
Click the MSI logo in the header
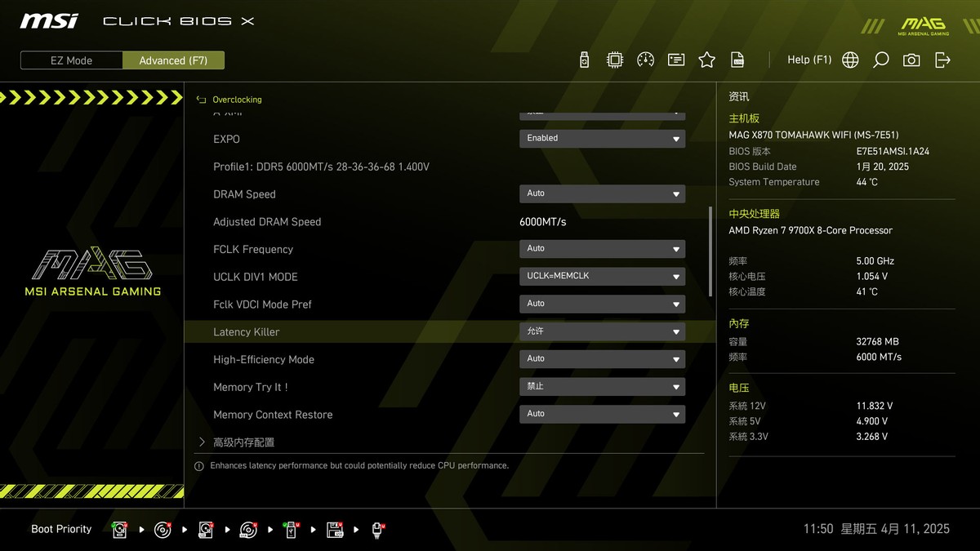(49, 20)
